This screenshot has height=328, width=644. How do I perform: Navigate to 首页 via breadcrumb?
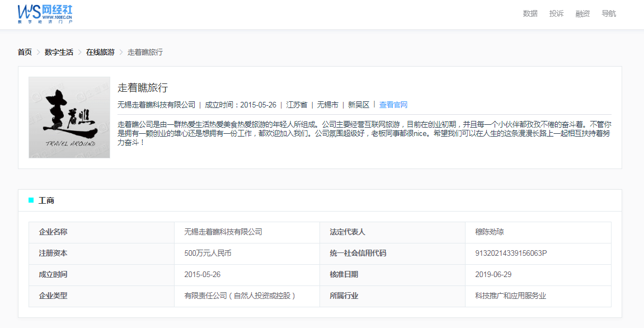click(25, 52)
